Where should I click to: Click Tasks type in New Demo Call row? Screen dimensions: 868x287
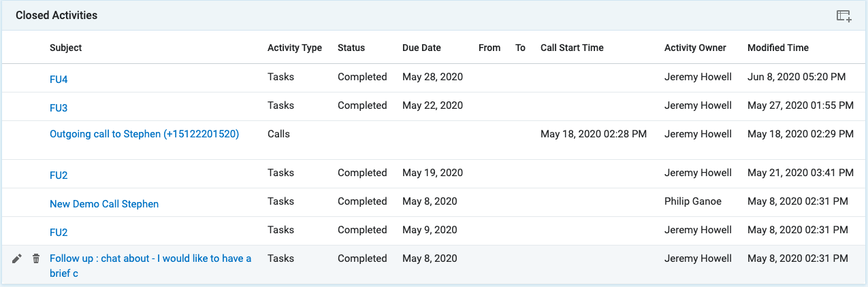coord(280,201)
